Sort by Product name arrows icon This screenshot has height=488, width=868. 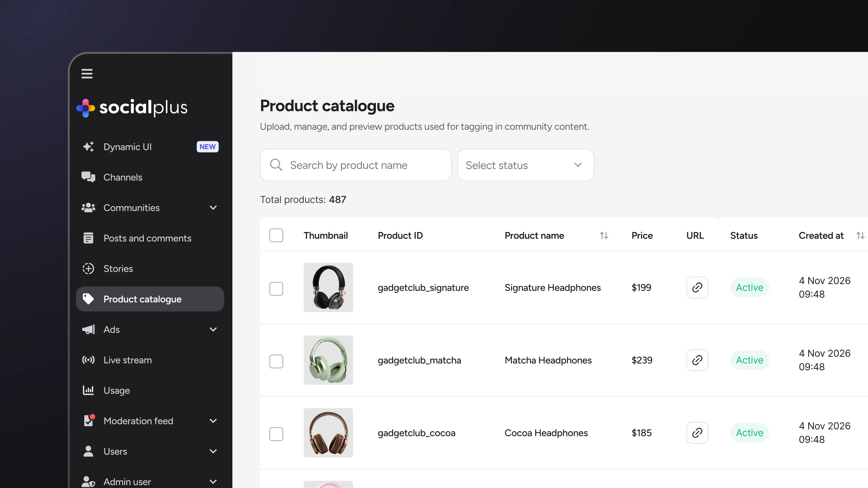coord(604,235)
